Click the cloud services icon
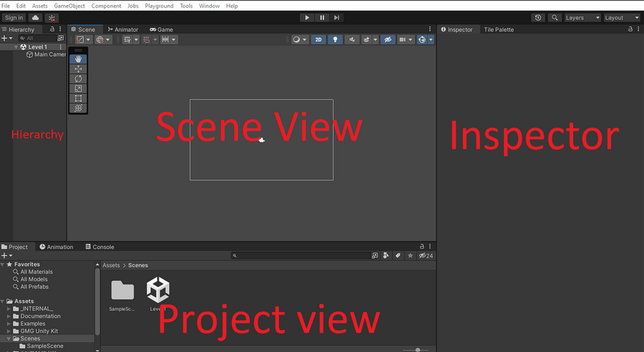 point(35,17)
